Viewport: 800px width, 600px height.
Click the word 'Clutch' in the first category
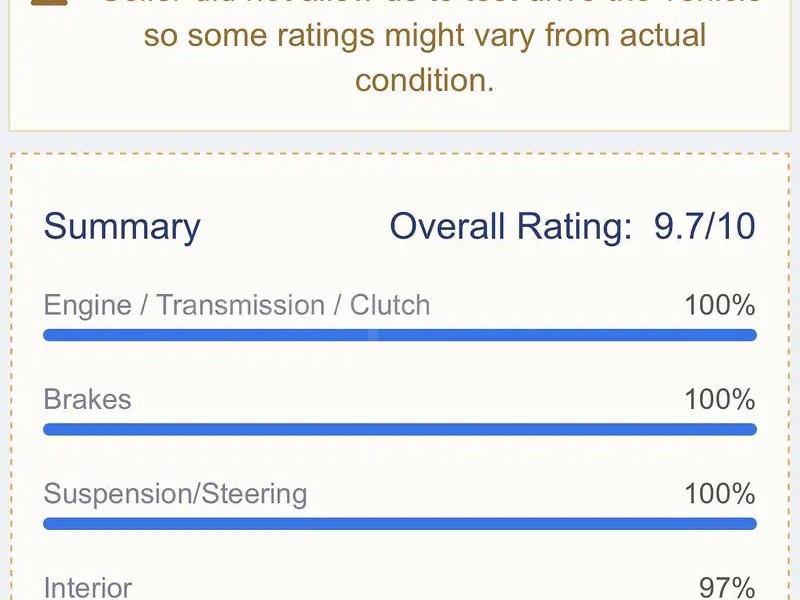click(390, 305)
